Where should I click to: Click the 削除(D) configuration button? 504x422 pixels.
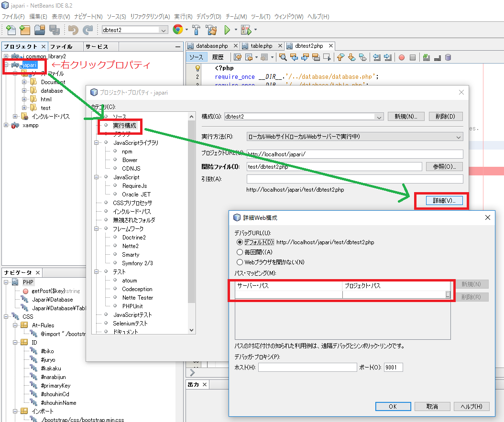(x=445, y=116)
